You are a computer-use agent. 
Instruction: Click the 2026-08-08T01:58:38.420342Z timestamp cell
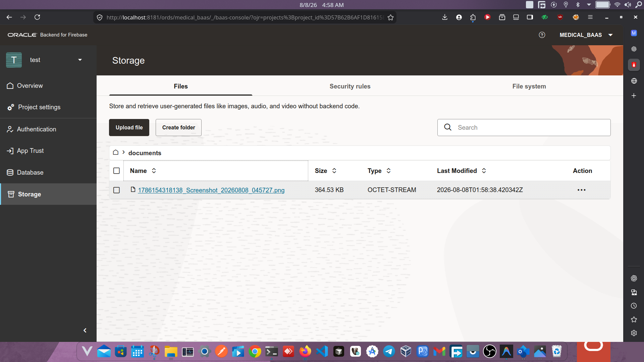[480, 190]
